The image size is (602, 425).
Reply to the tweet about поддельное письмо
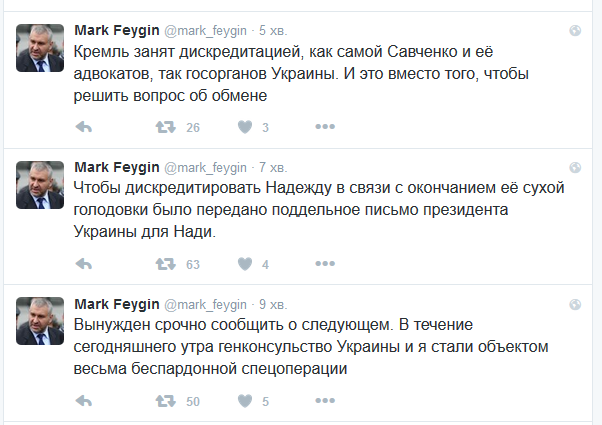point(84,264)
